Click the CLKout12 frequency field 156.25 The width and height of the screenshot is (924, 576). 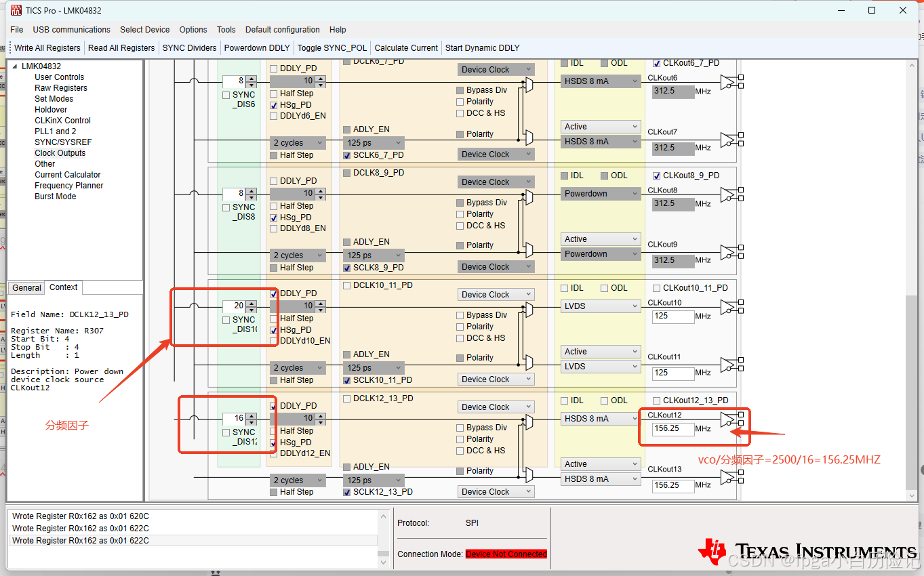673,429
